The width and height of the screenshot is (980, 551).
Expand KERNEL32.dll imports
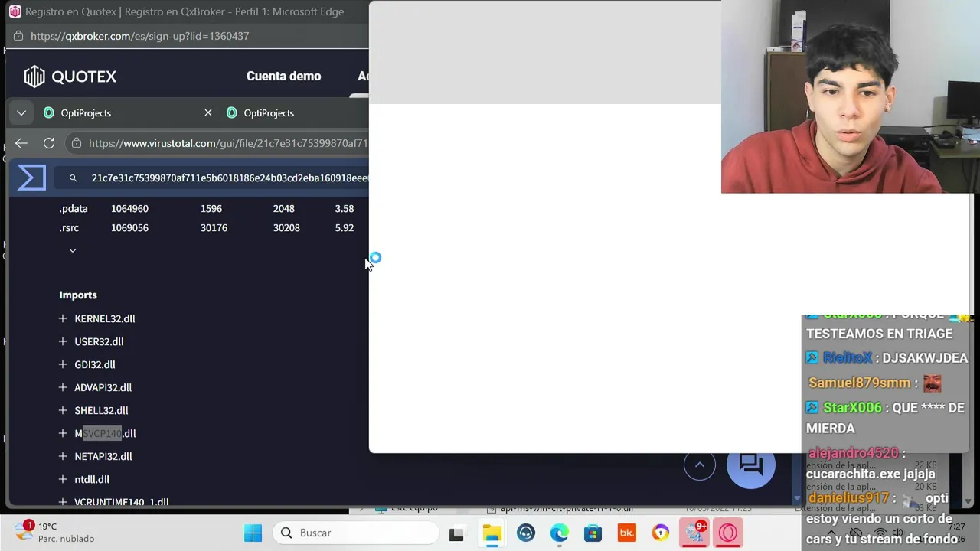click(63, 318)
